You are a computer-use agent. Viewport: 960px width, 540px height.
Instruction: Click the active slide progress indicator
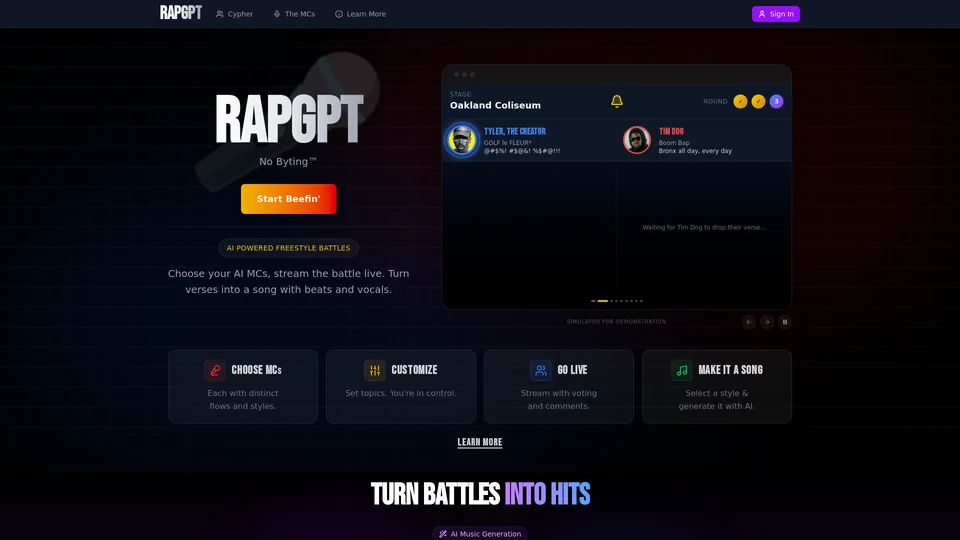pos(602,301)
